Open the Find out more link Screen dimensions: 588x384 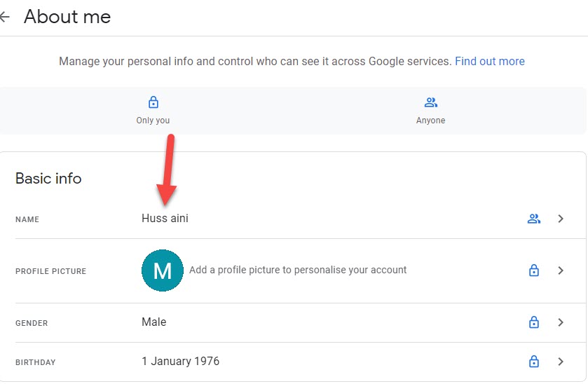pyautogui.click(x=489, y=61)
